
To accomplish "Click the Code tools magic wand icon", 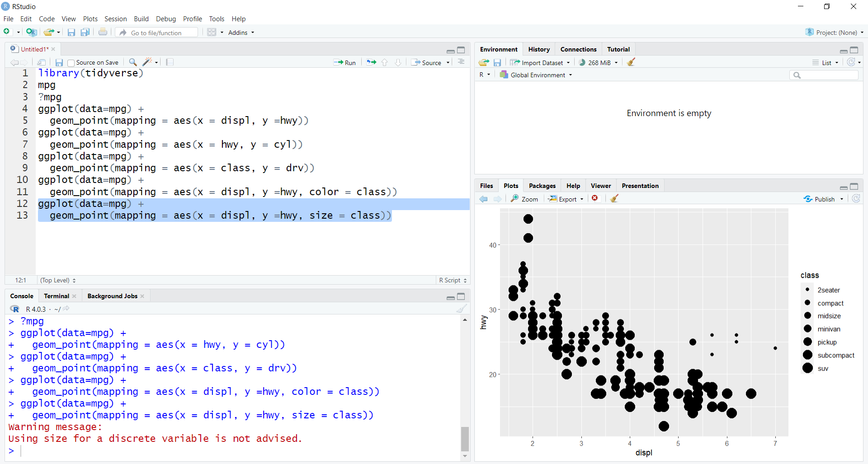I will pos(147,62).
